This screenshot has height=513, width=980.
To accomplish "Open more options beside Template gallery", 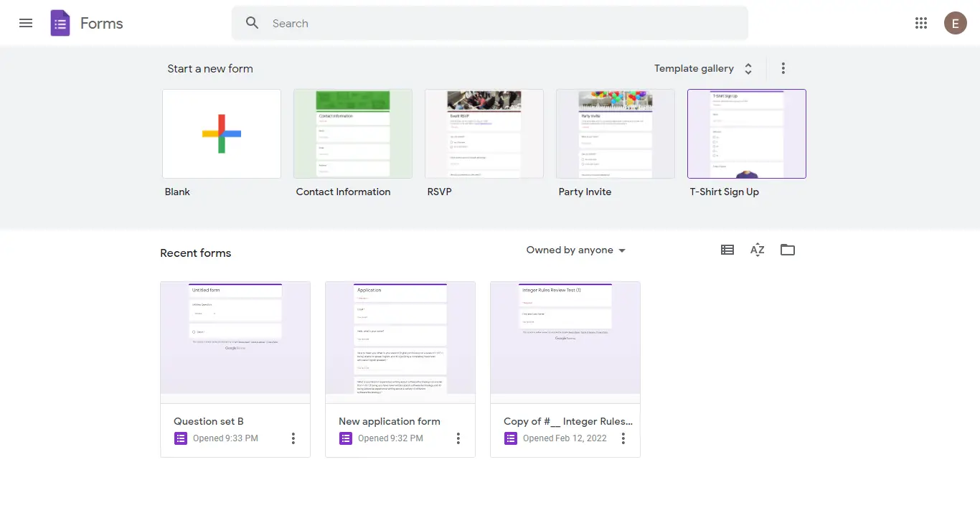I will (x=783, y=69).
